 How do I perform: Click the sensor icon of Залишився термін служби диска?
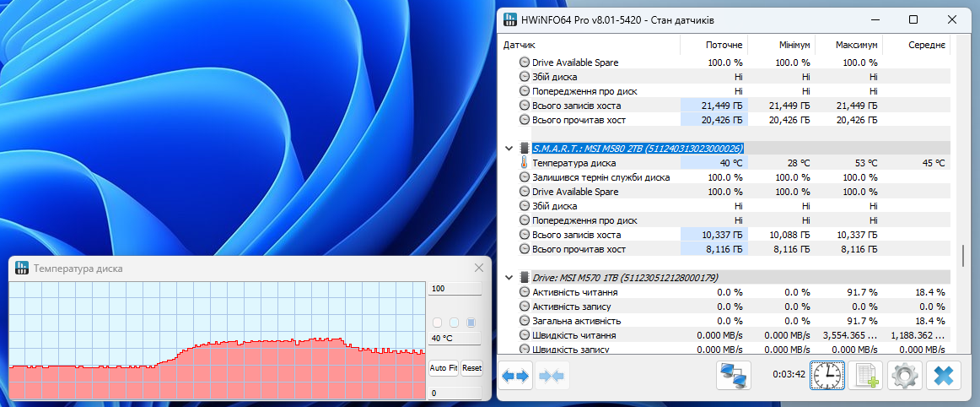point(525,177)
